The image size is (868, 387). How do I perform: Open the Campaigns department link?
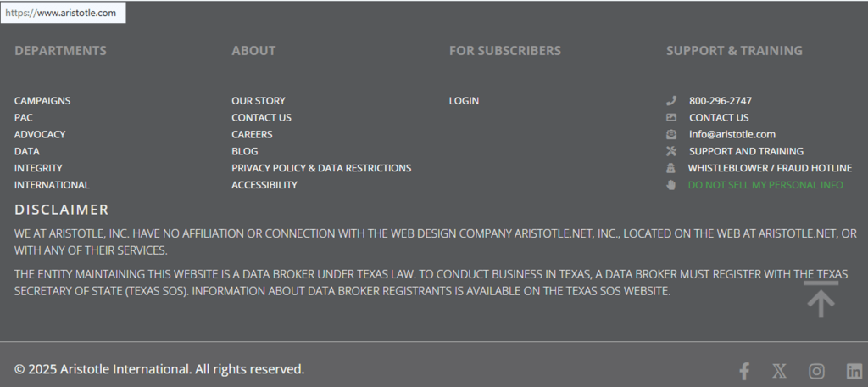[x=42, y=100]
